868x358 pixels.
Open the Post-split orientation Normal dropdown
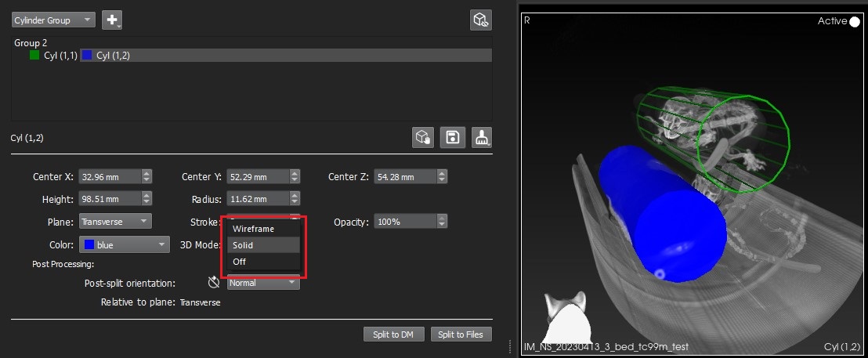[263, 283]
